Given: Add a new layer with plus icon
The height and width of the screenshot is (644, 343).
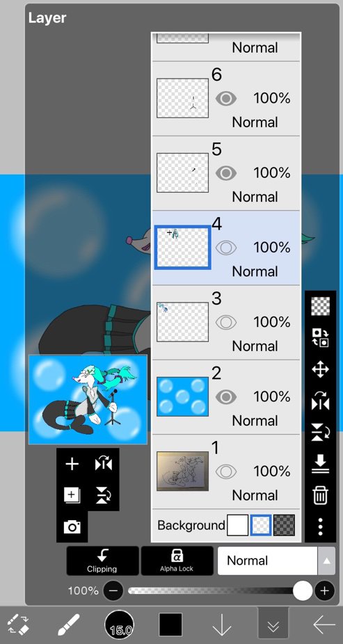Looking at the screenshot, I should click(72, 464).
